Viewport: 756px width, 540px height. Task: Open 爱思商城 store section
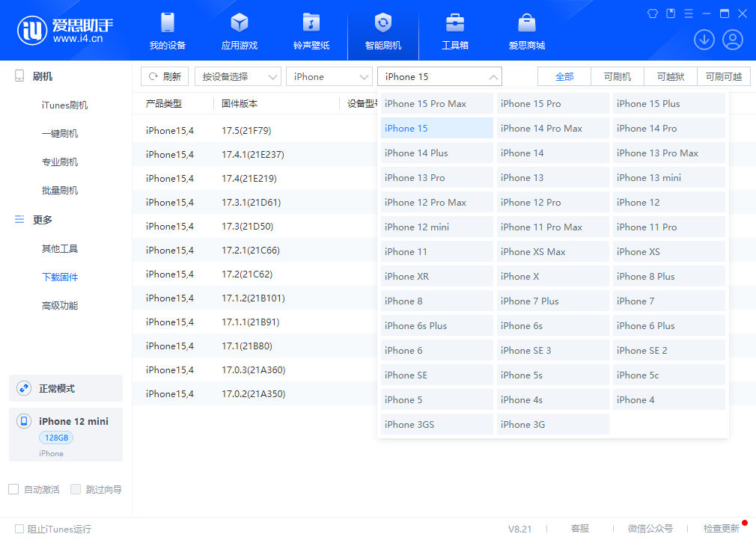(x=526, y=31)
